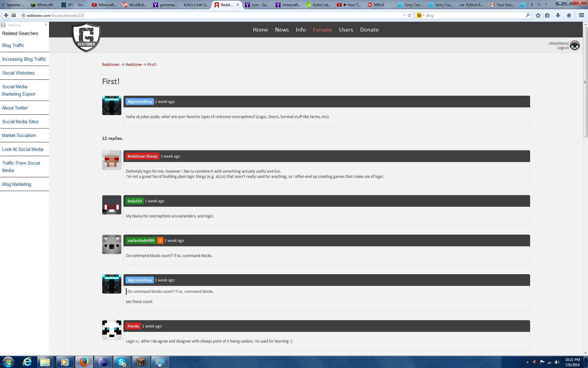Open the downloads arrow icon
The width and height of the screenshot is (588, 368).
tap(558, 15)
